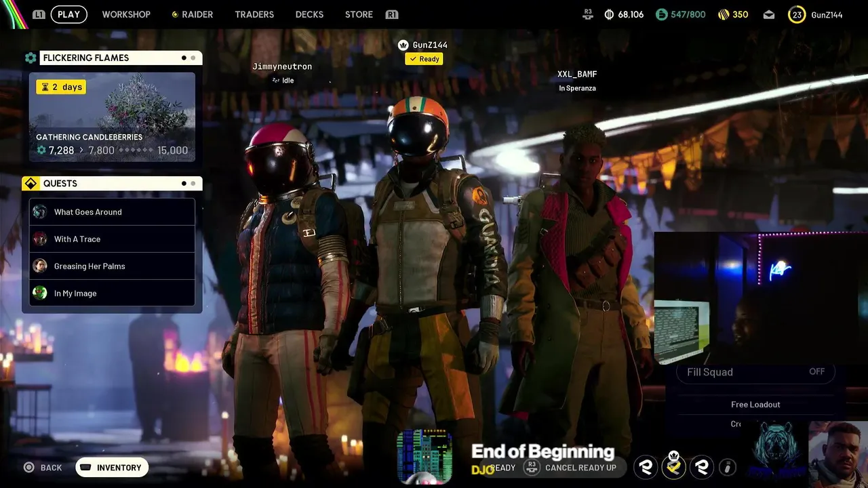Screen dimensions: 868x488
Task: Open the INVENTORY button
Action: click(x=112, y=468)
